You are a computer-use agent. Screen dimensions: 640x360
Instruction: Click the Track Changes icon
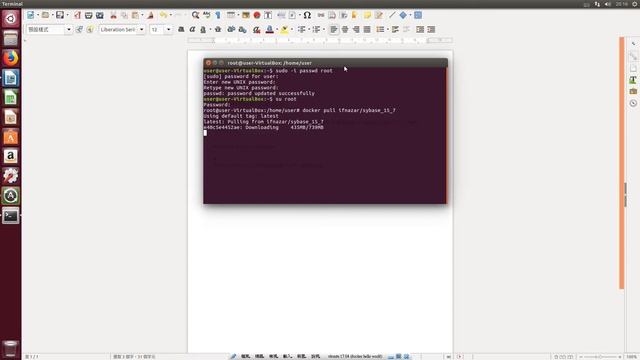click(x=379, y=15)
